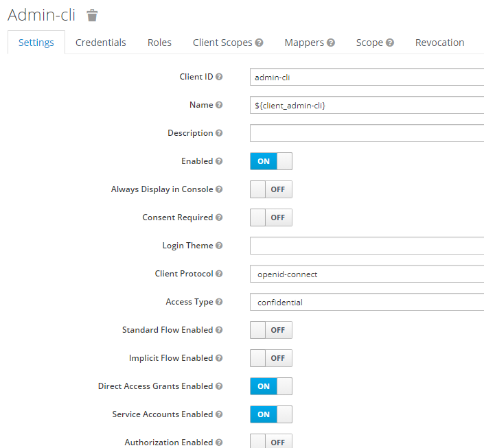Open the Revocation tab
The width and height of the screenshot is (484, 448).
click(439, 43)
